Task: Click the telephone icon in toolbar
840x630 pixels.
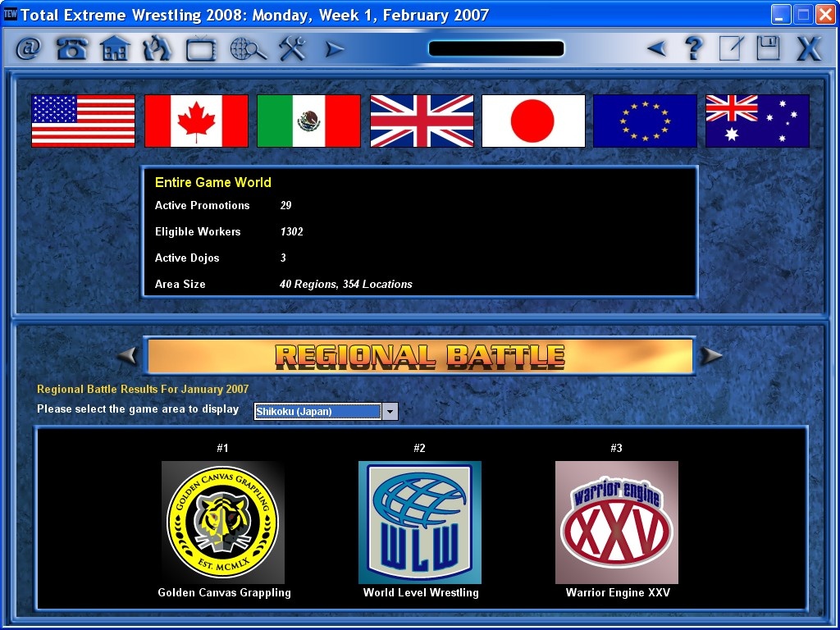Action: pos(71,49)
